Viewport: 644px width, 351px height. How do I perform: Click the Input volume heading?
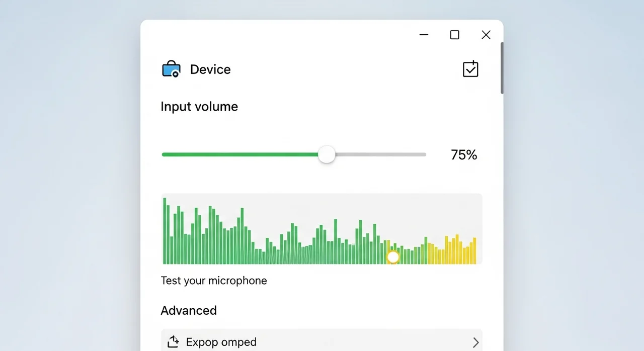pos(199,107)
